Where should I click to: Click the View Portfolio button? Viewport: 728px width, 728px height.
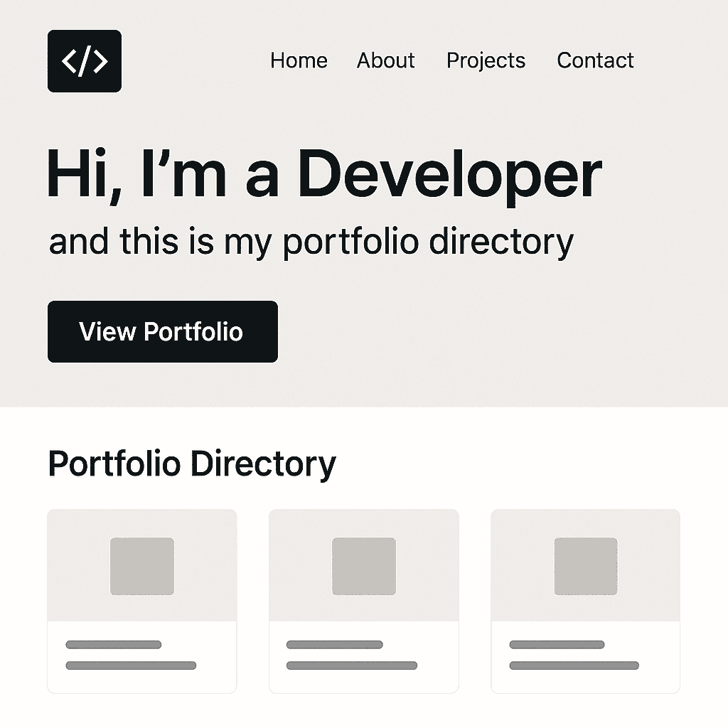click(162, 331)
